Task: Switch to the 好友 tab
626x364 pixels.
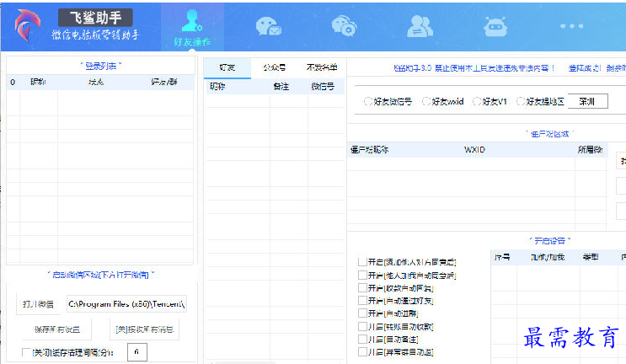Action: point(227,67)
